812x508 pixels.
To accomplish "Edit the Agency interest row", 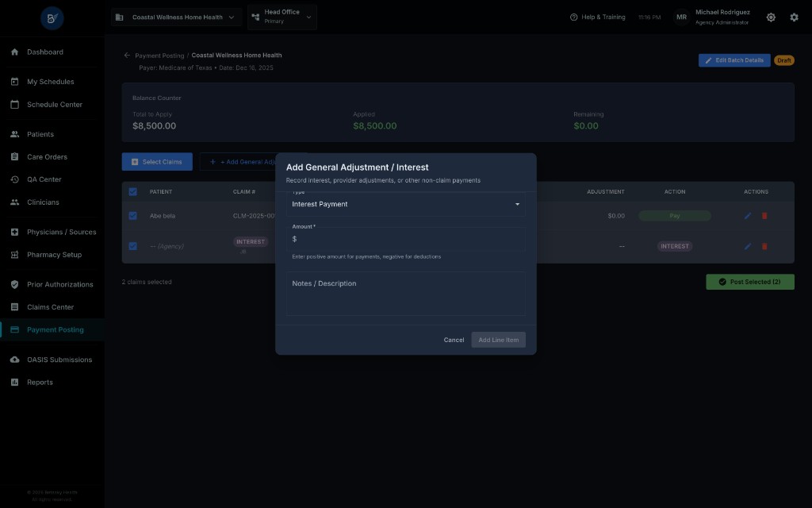I will 747,246.
